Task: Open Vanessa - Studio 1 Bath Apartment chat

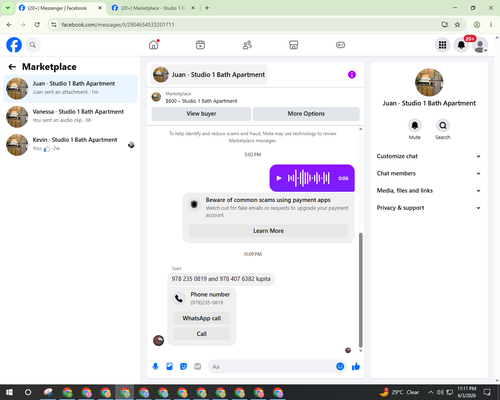Action: (x=70, y=117)
